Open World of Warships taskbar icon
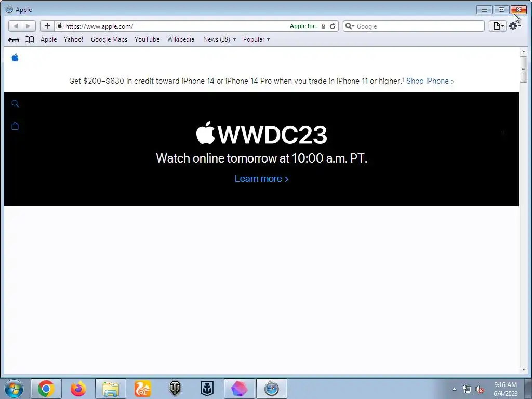Screen dimensions: 532x399 (207, 389)
